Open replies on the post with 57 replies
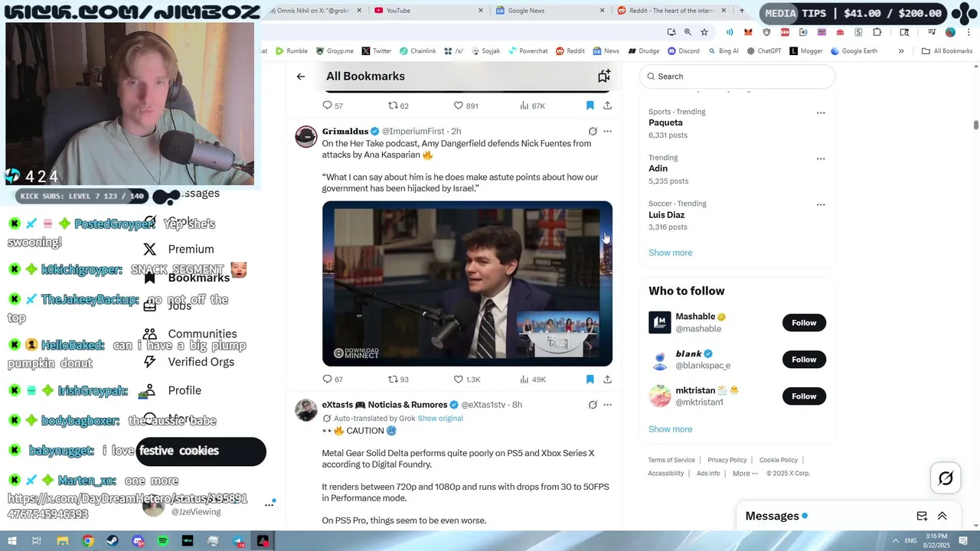This screenshot has height=551, width=980. click(x=332, y=106)
